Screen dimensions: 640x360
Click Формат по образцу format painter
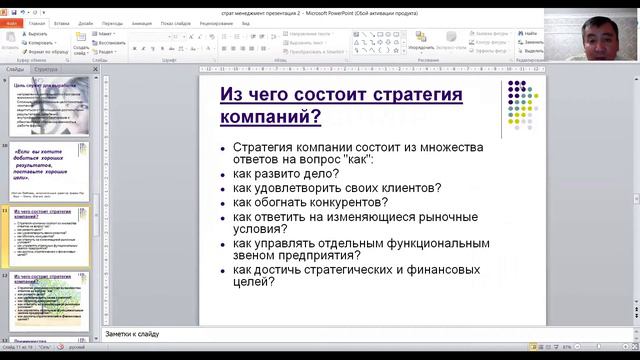tap(45, 52)
